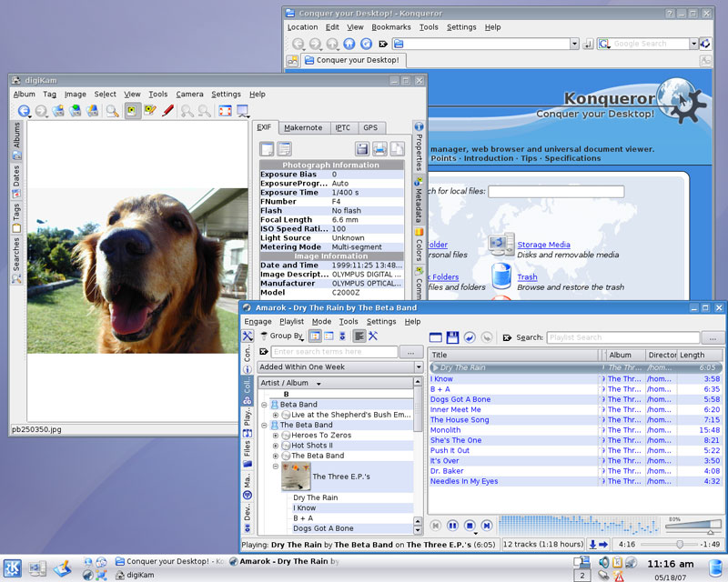Expand the Hot Shots II album
The height and width of the screenshot is (582, 728).
pyautogui.click(x=275, y=446)
